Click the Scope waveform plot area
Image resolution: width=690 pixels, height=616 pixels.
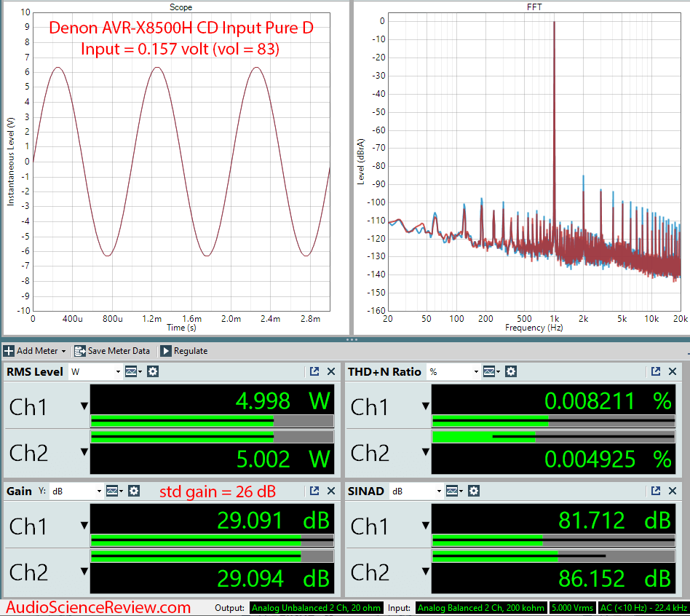pyautogui.click(x=181, y=162)
